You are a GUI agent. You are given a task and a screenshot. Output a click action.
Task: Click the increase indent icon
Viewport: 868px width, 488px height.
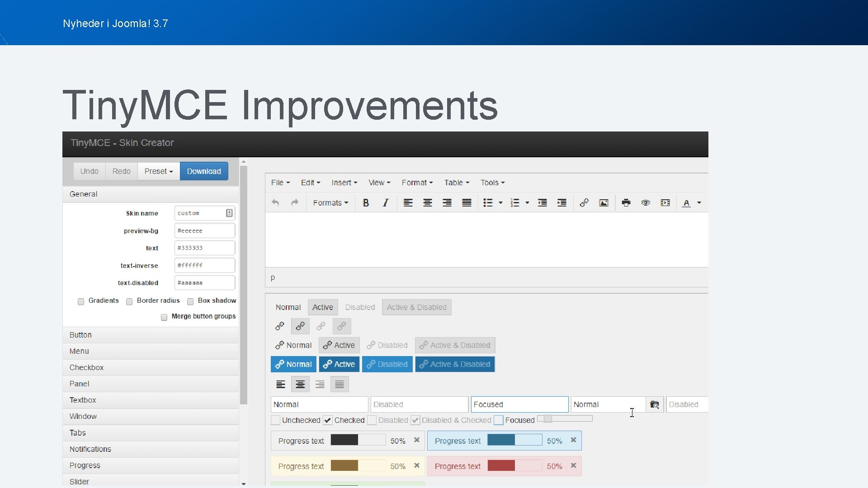pos(562,203)
